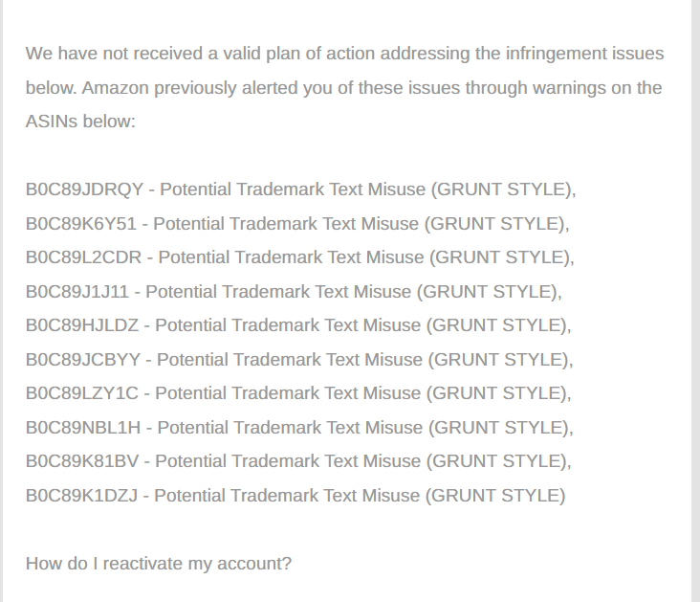Click ASIN B0C89LZY1C
The image size is (700, 602).
pos(81,393)
